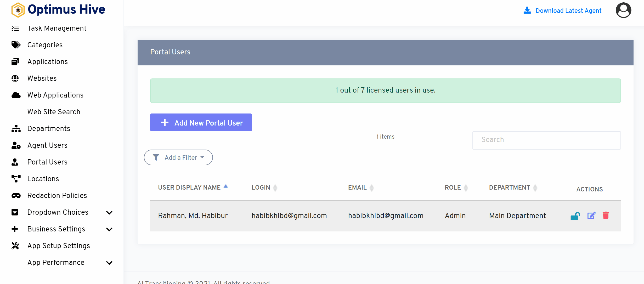Edit Rahman's user record with pencil icon
This screenshot has height=284, width=644.
tap(591, 215)
